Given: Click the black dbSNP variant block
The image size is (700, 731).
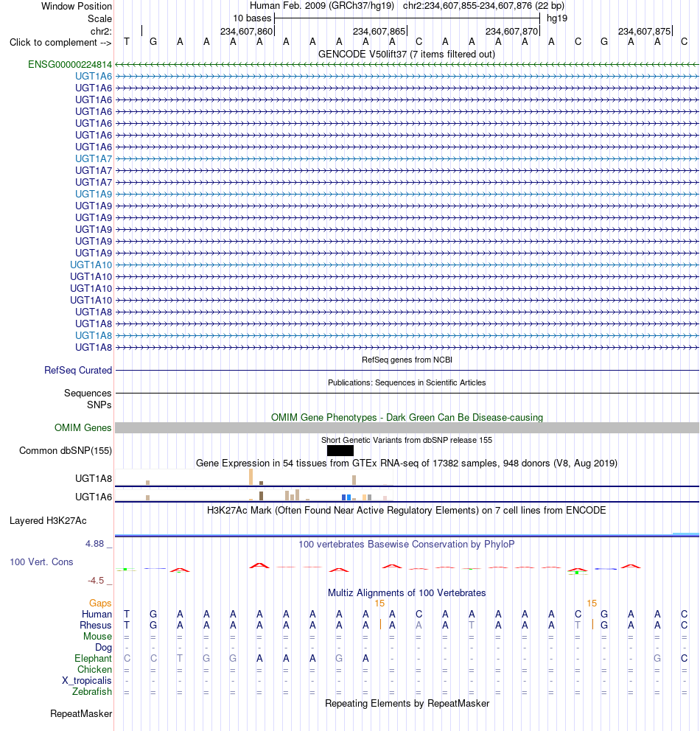Looking at the screenshot, I should [x=340, y=451].
